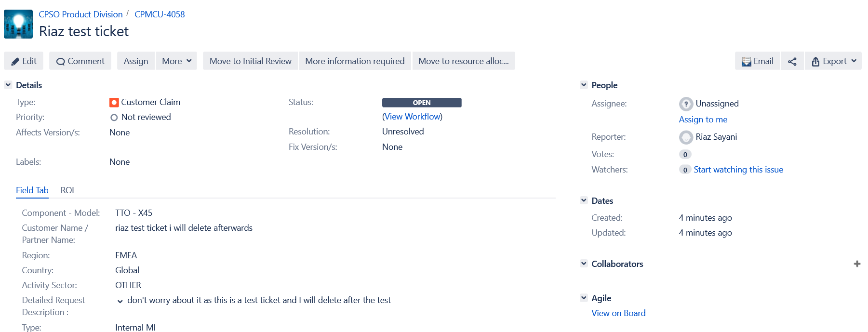868x332 pixels.
Task: Collapse the Details section
Action: [8, 85]
